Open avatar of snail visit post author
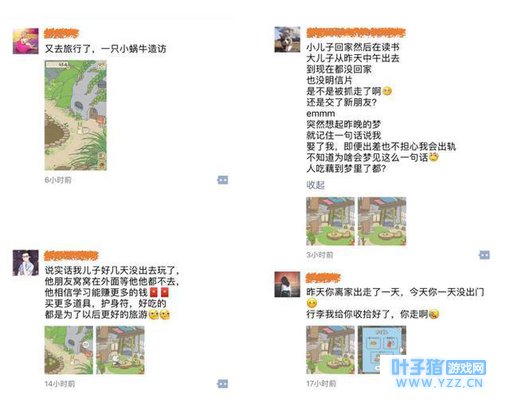The height and width of the screenshot is (400, 510). [26, 41]
